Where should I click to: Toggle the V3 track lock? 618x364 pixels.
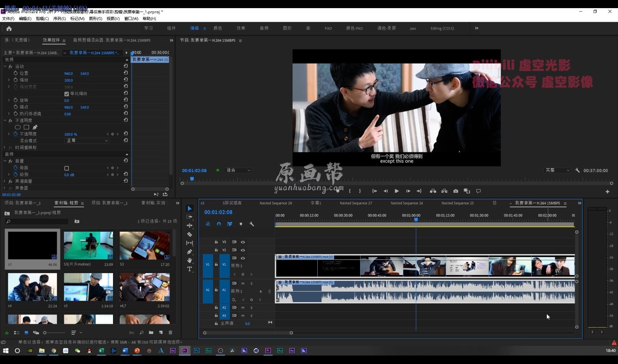(x=216, y=242)
